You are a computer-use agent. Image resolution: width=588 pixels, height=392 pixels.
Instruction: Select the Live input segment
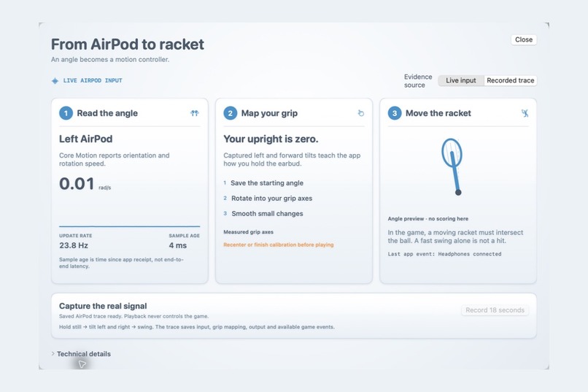pos(461,80)
